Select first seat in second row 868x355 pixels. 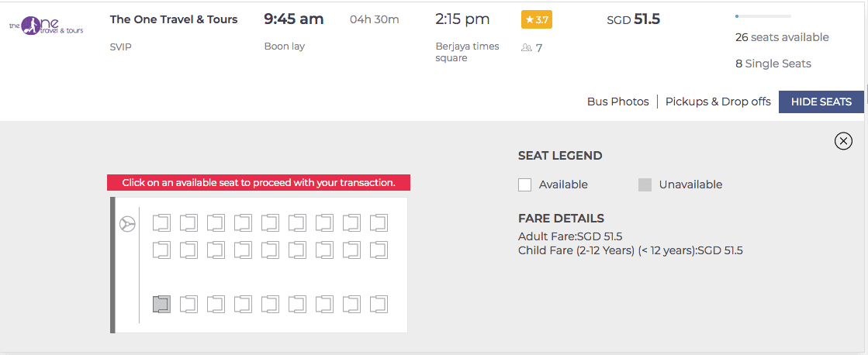161,250
